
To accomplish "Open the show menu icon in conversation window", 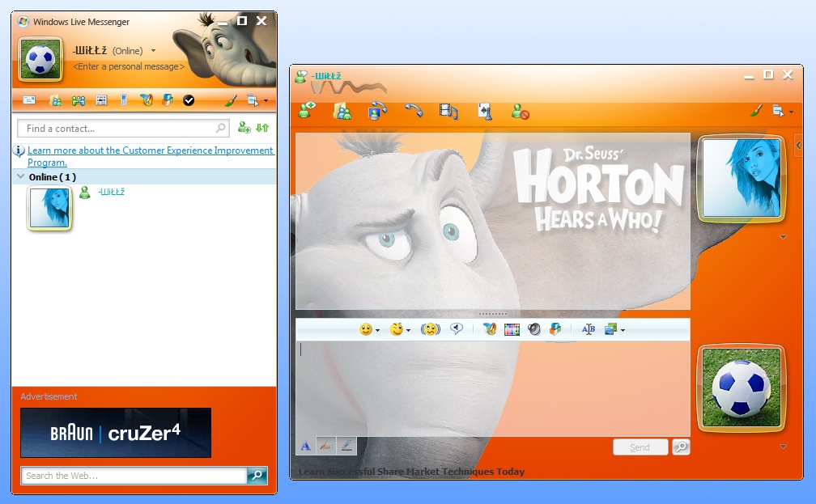I will tap(779, 111).
